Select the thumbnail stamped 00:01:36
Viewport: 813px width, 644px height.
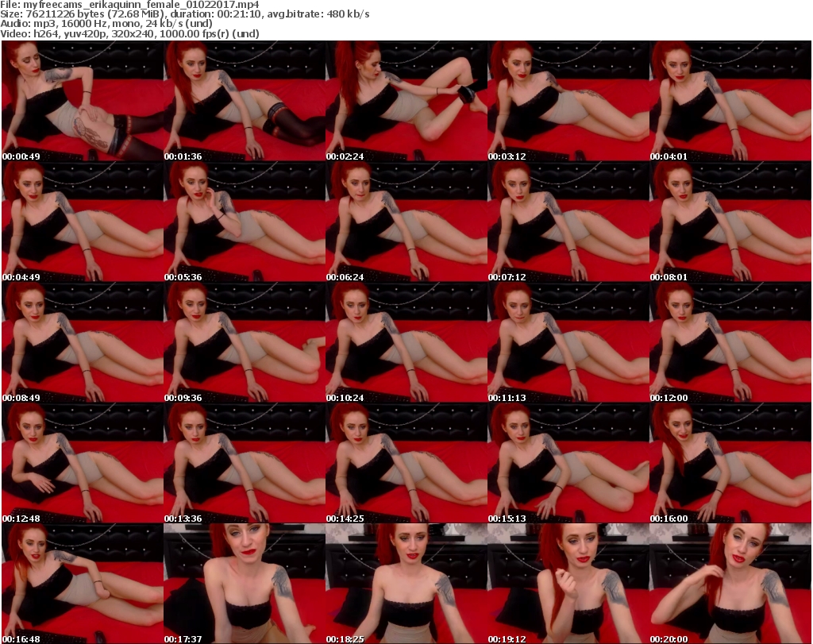tap(245, 101)
